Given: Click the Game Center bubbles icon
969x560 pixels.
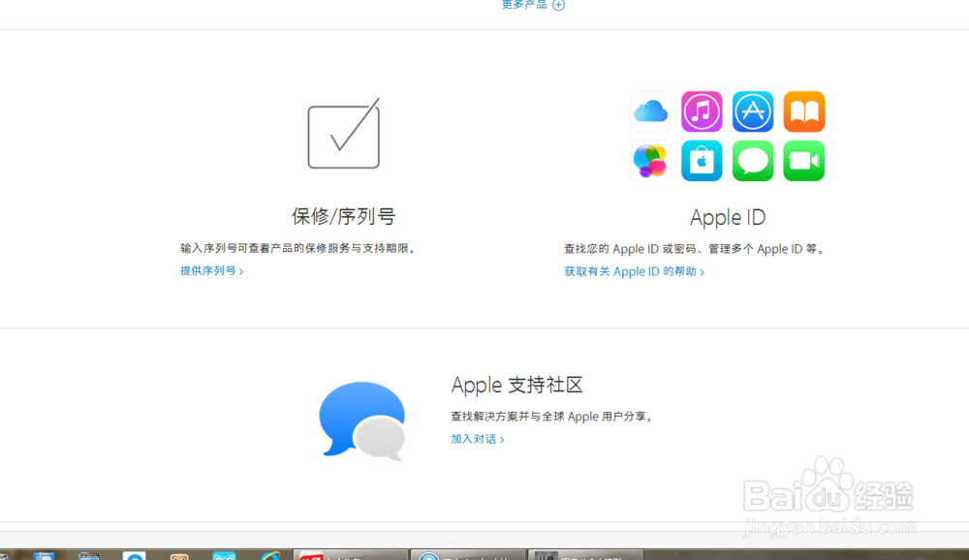Looking at the screenshot, I should pos(651,161).
